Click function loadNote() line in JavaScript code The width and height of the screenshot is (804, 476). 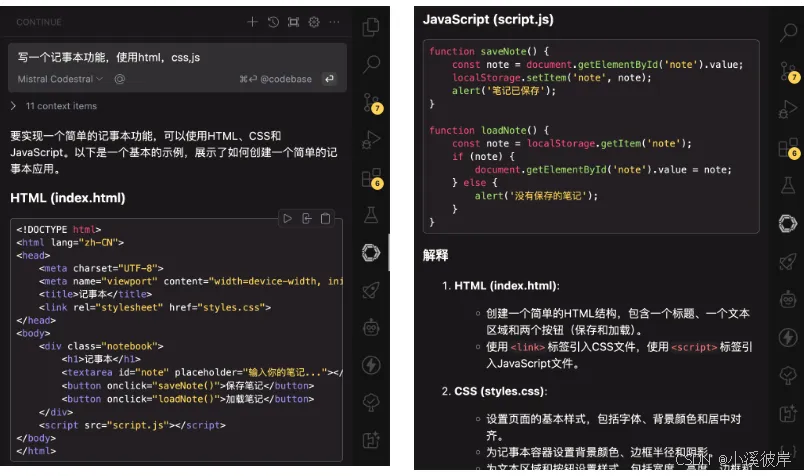[x=489, y=130]
